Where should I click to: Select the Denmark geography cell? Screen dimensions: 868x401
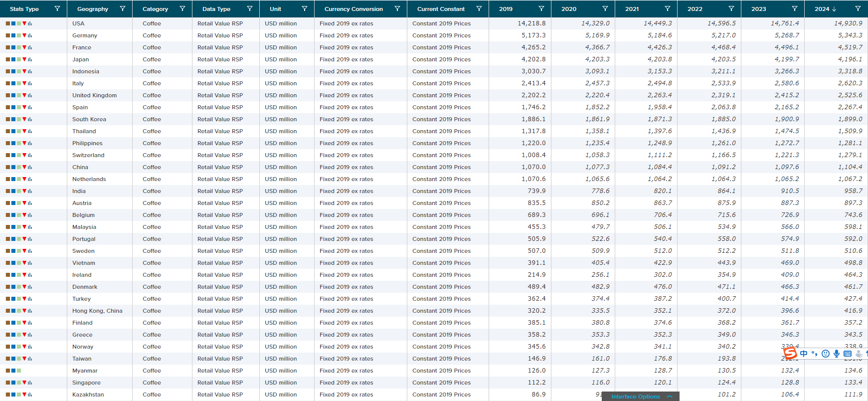(100, 287)
